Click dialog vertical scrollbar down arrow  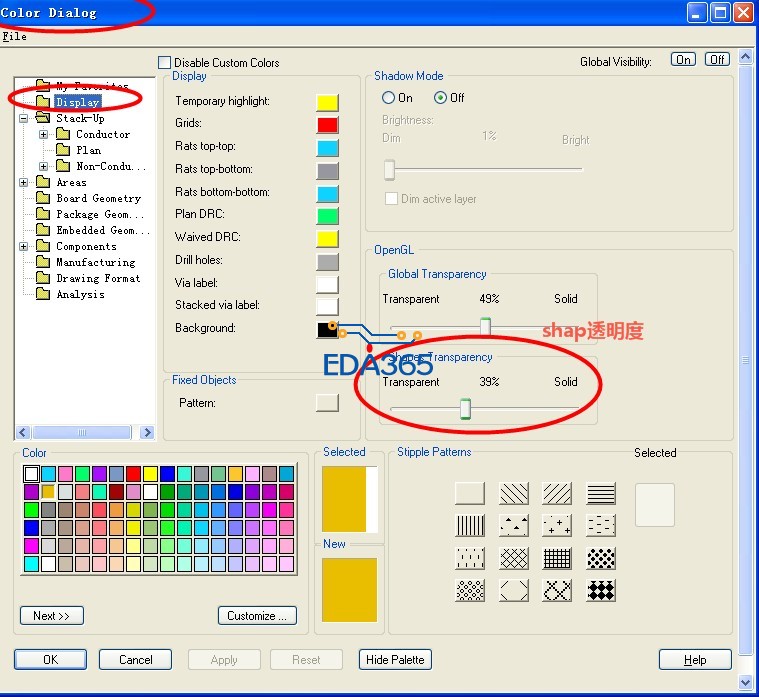pos(745,682)
